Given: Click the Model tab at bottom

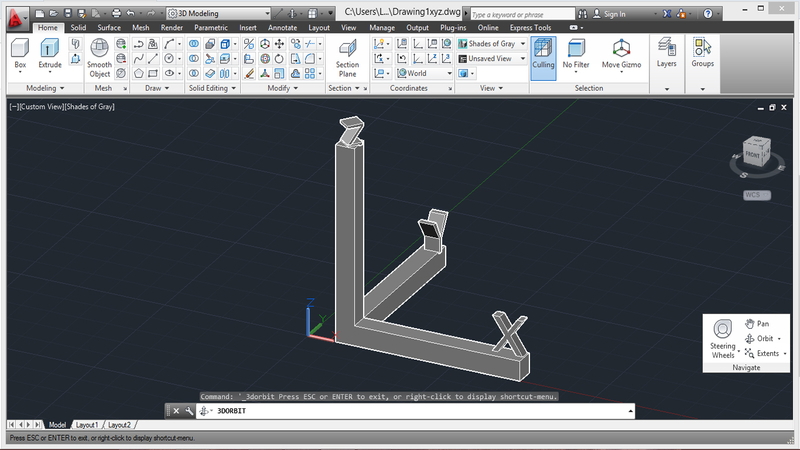Looking at the screenshot, I should point(57,425).
